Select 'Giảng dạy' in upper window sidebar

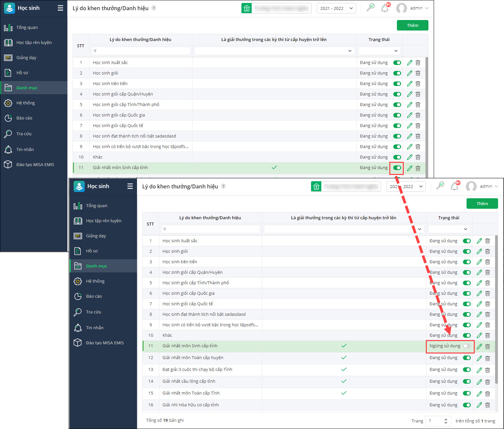pos(34,58)
